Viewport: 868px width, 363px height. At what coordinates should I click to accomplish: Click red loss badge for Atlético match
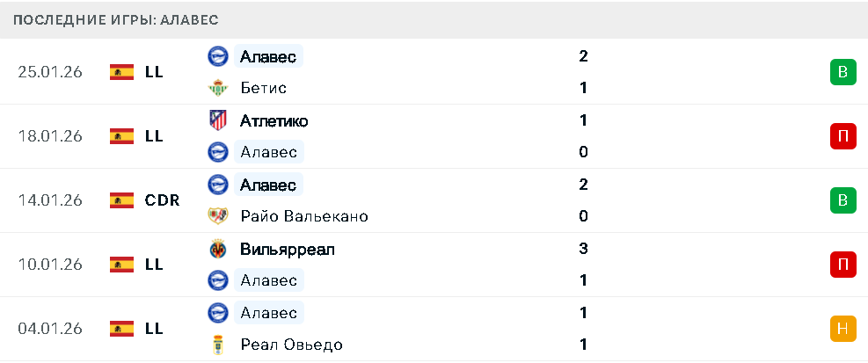tap(842, 136)
